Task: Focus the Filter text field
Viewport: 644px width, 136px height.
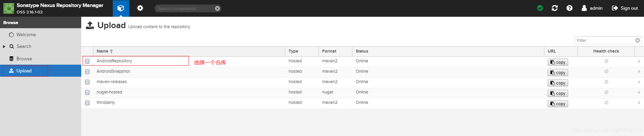Action: coord(605,40)
